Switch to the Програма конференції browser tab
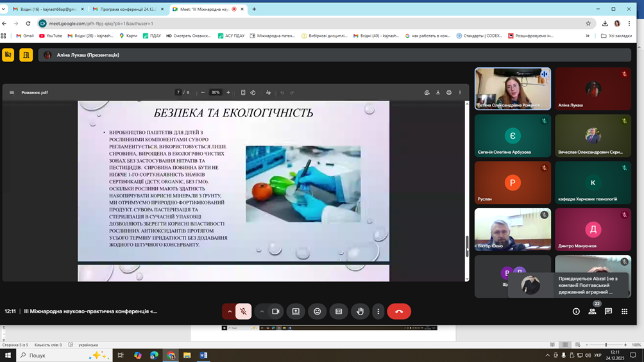The height and width of the screenshot is (362, 644). point(128,9)
